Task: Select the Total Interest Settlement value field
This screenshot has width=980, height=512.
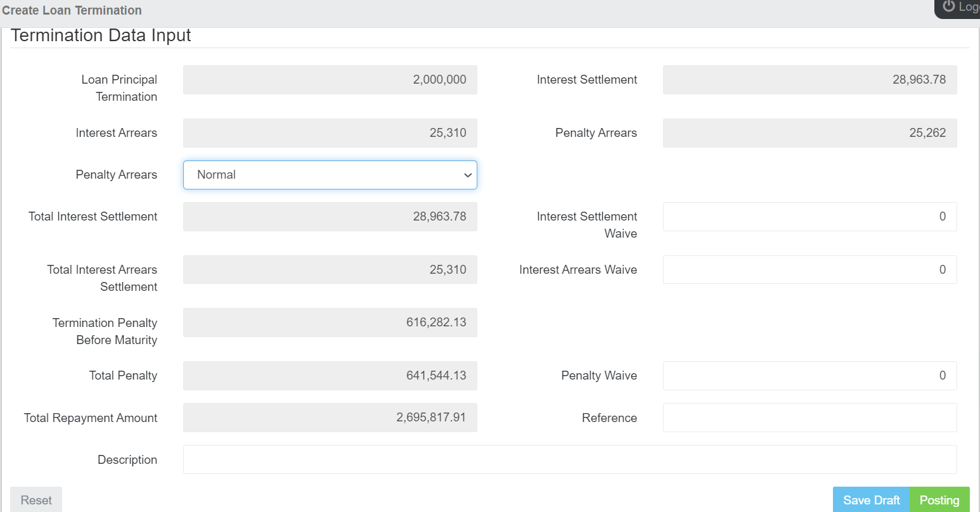Action: tap(330, 217)
